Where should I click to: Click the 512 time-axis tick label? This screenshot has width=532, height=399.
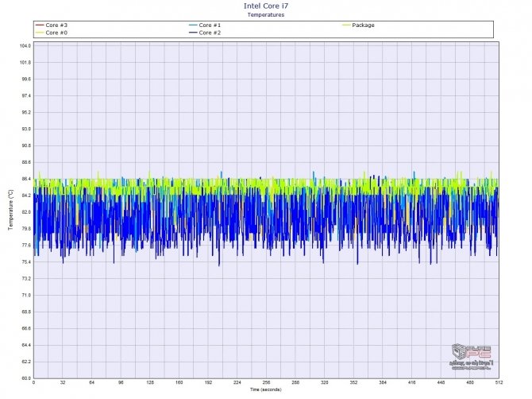pos(499,382)
